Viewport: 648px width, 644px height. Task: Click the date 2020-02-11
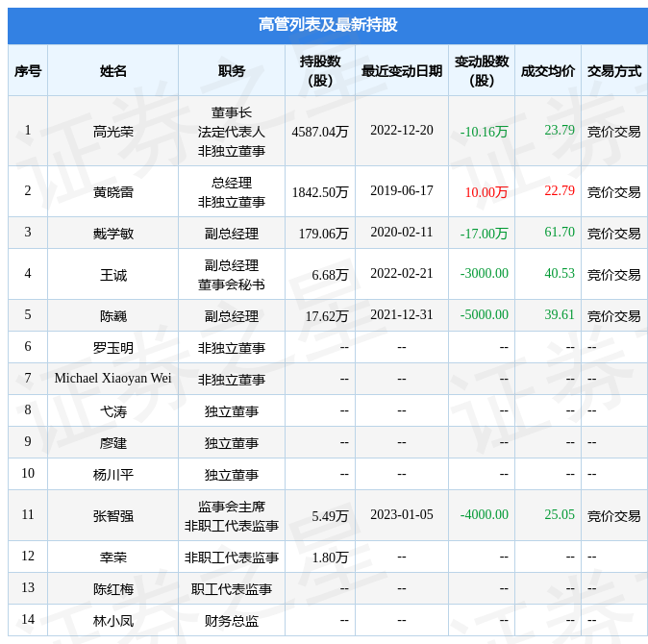point(402,232)
